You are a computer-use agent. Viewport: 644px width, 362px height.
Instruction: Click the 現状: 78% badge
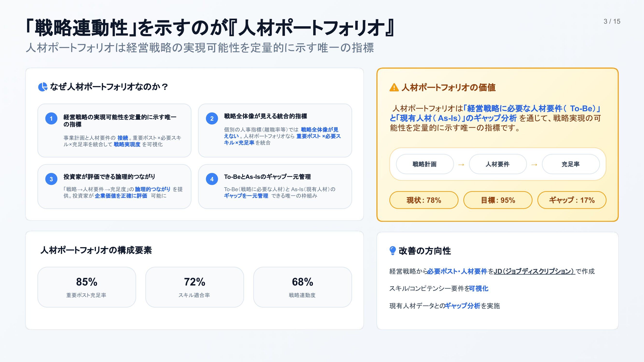click(x=424, y=200)
